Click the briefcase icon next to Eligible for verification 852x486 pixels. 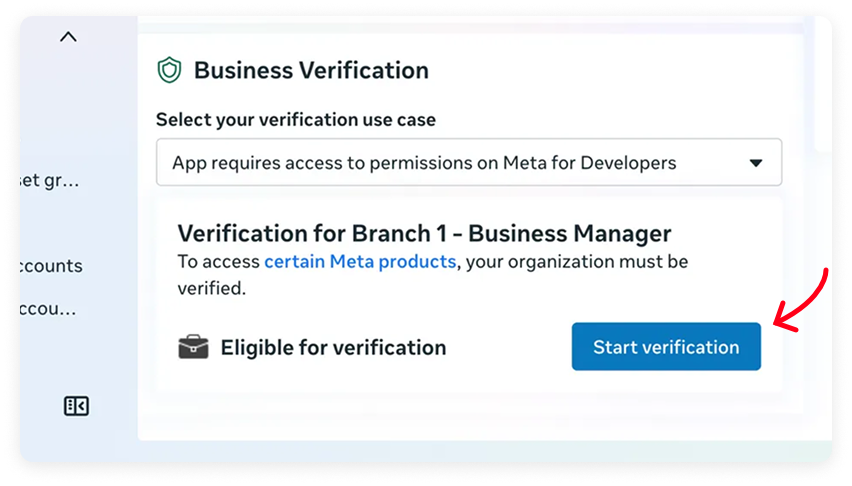pyautogui.click(x=193, y=347)
